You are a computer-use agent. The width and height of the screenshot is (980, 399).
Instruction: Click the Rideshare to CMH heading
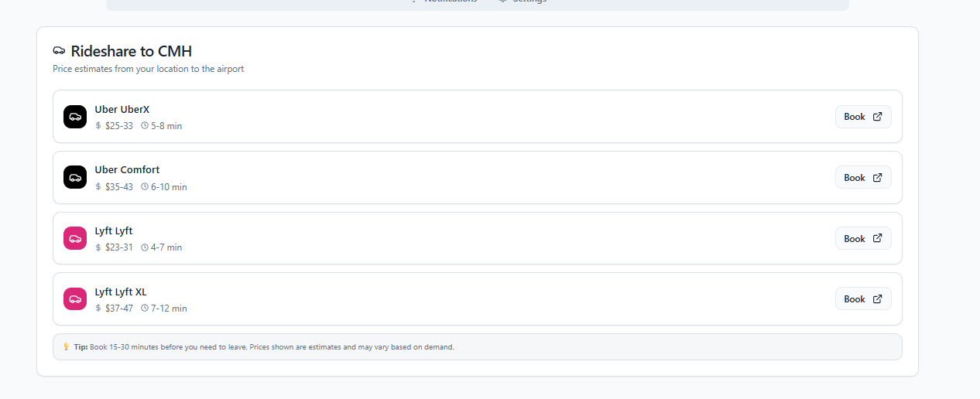coord(132,51)
